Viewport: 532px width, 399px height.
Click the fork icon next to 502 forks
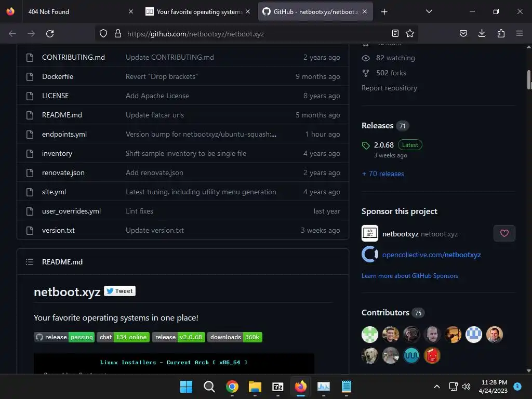pos(365,73)
